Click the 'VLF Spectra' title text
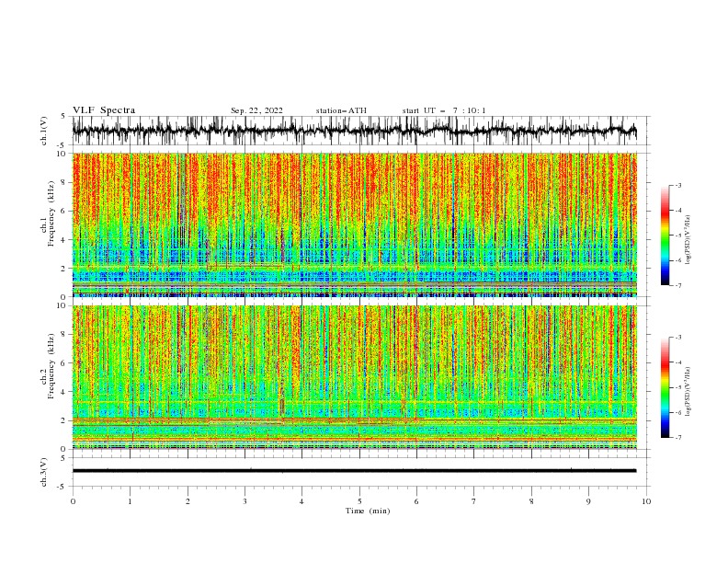The image size is (728, 563). 104,110
